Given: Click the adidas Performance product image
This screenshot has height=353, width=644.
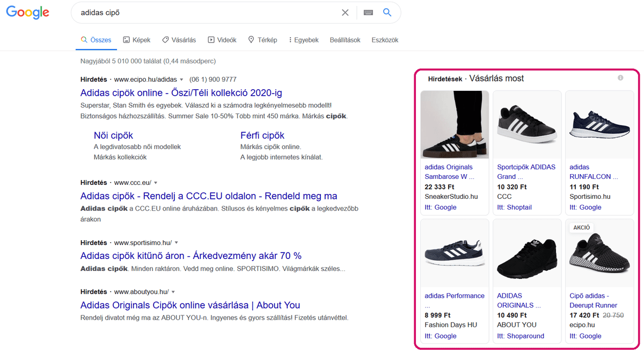Looking at the screenshot, I should coord(455,253).
